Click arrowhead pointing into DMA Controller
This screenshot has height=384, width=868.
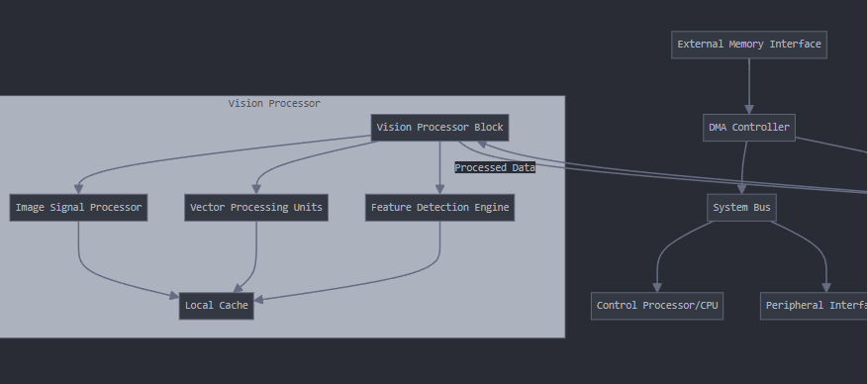coord(749,109)
